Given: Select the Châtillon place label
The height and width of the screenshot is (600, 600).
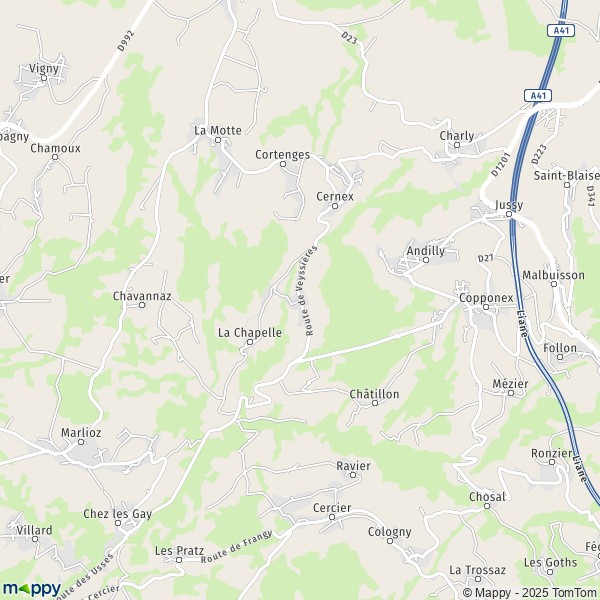Looking at the screenshot, I should [374, 394].
